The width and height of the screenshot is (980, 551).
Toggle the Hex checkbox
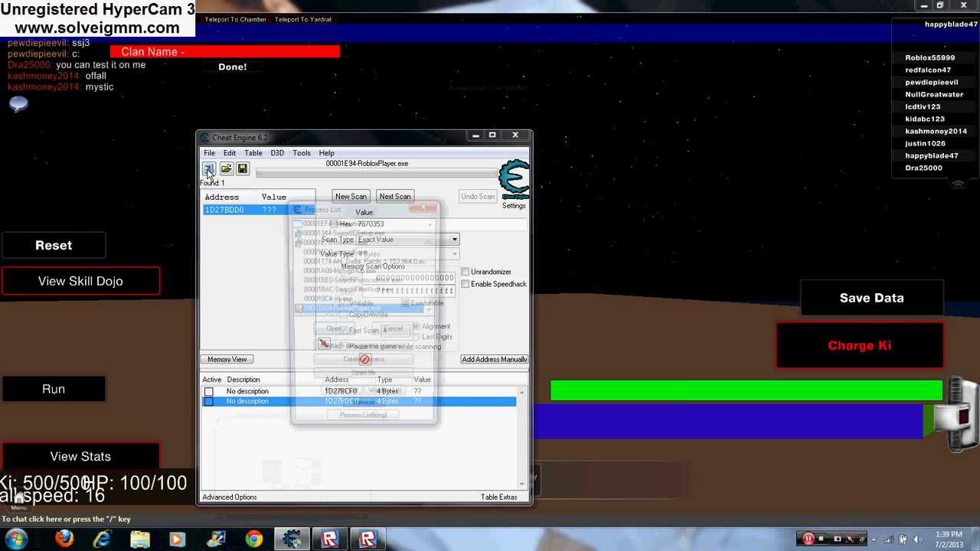pos(335,224)
